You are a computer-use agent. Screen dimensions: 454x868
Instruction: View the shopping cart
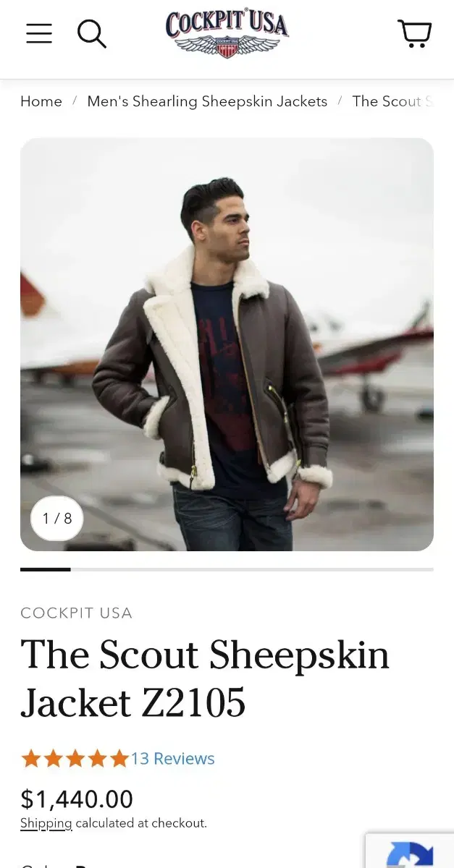click(415, 33)
